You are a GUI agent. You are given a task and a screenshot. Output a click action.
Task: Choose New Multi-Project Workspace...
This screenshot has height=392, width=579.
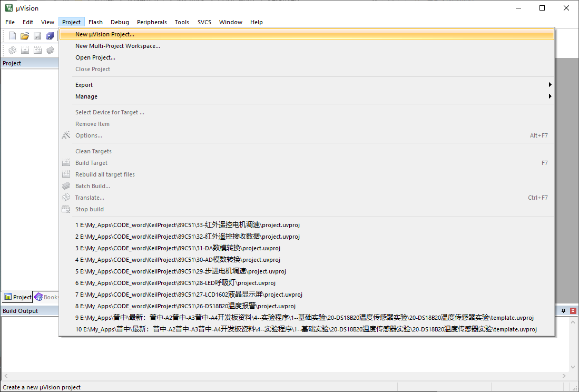(x=307, y=46)
